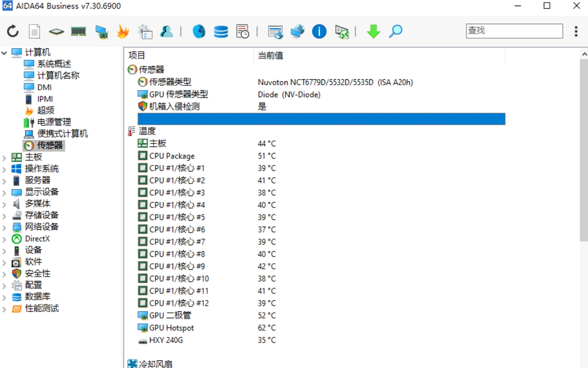Viewport: 588px width, 368px height.
Task: Open the IPMI tree item
Action: (x=45, y=99)
